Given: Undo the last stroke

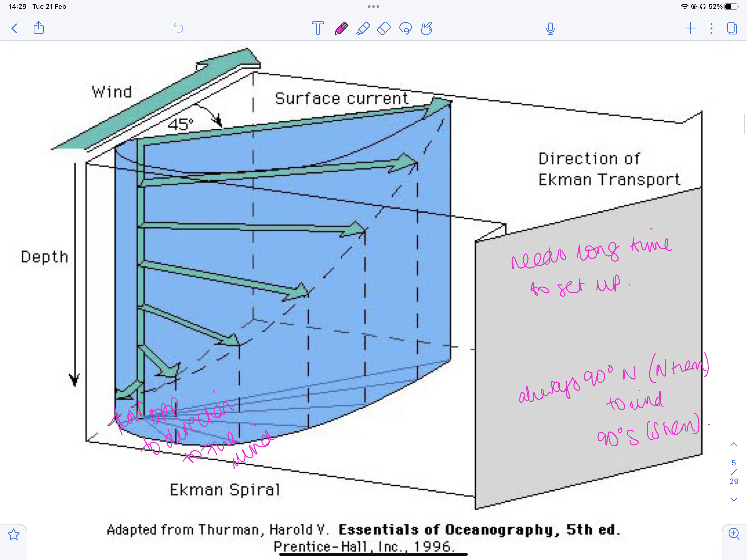Looking at the screenshot, I should coord(178,28).
